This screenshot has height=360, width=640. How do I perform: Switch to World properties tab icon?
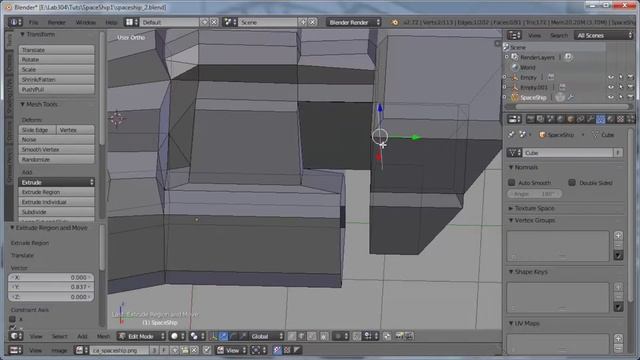point(560,119)
